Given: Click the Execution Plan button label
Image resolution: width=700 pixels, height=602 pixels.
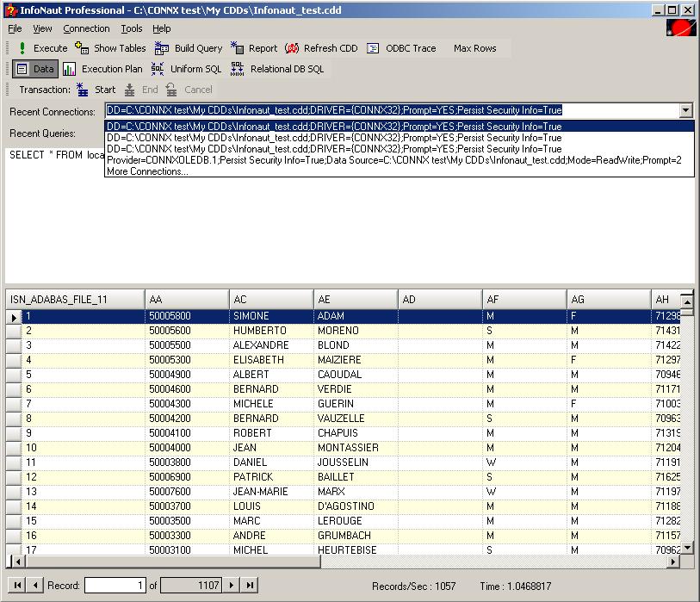Looking at the screenshot, I should [112, 69].
